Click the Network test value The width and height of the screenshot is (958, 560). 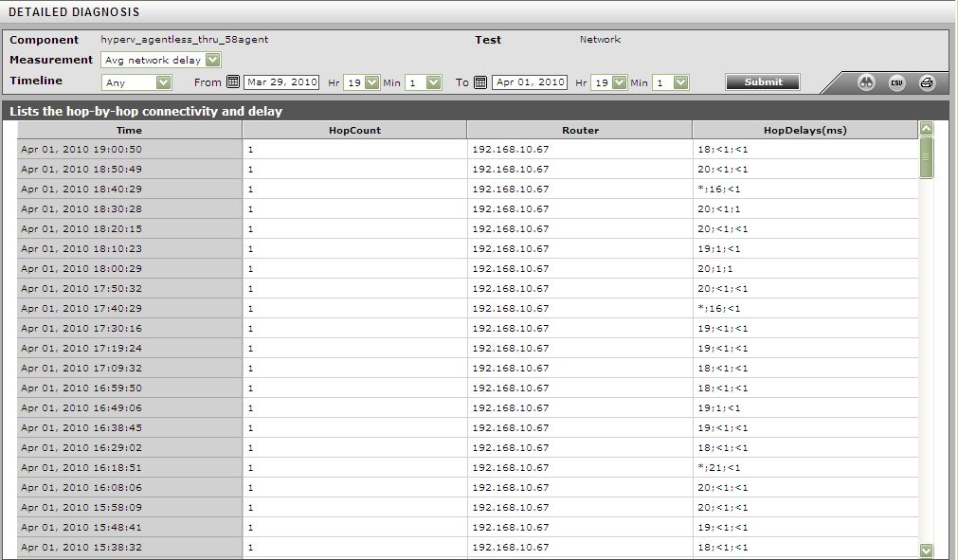click(600, 39)
